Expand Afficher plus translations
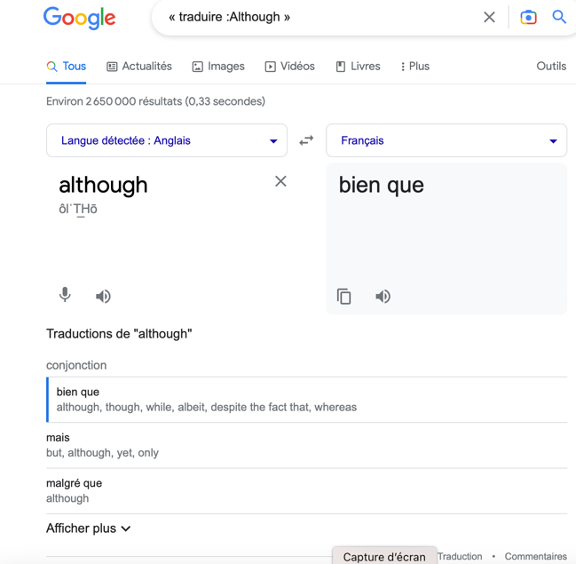Viewport: 576px width, 564px height. 88,528
